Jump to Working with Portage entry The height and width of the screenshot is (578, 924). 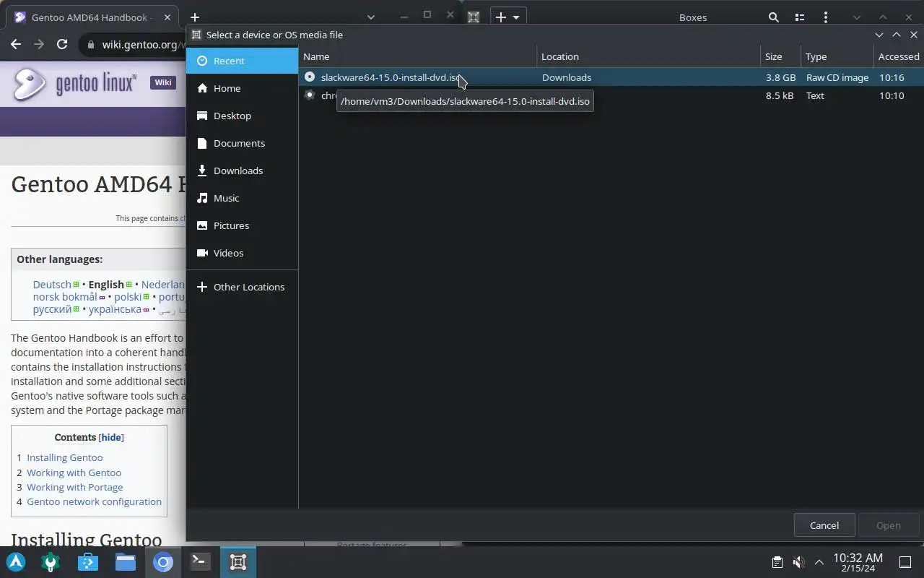point(74,487)
